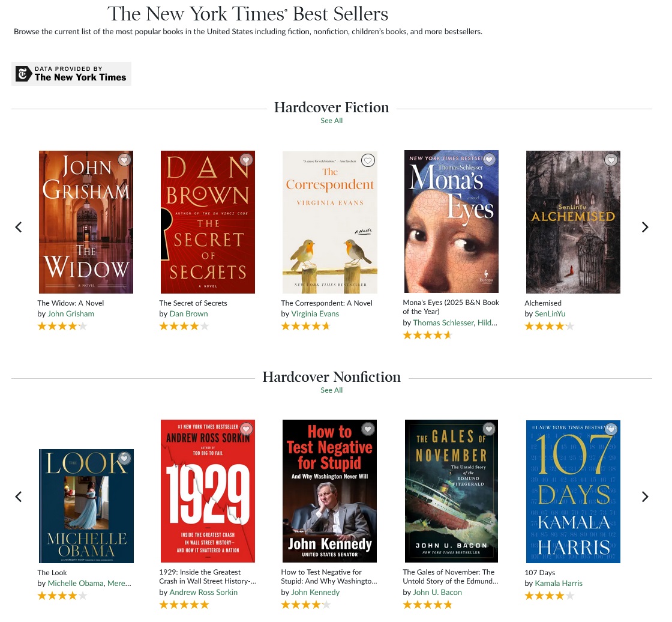
Task: Tap heart icon on Alchemised cover
Action: (x=611, y=160)
